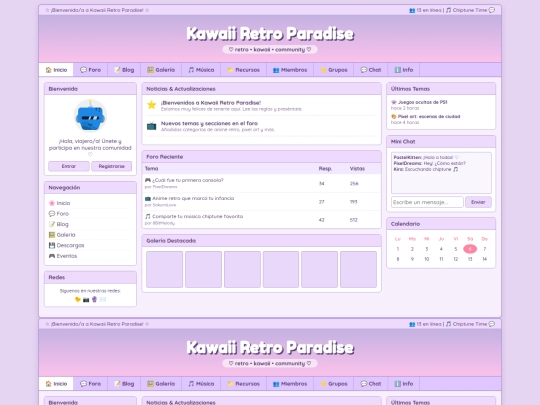
Task: Click the speech bubble icon beside Foro in Navegación
Action: pos(52,214)
